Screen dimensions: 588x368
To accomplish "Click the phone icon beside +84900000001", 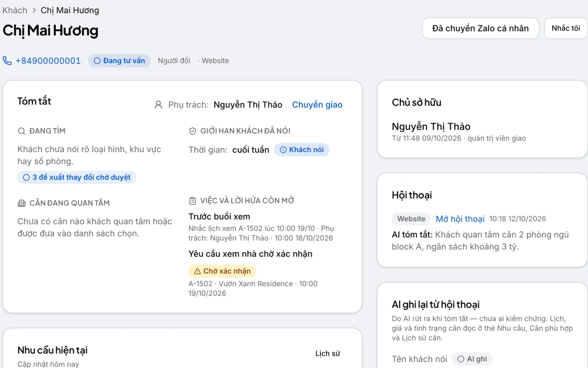I will point(7,61).
